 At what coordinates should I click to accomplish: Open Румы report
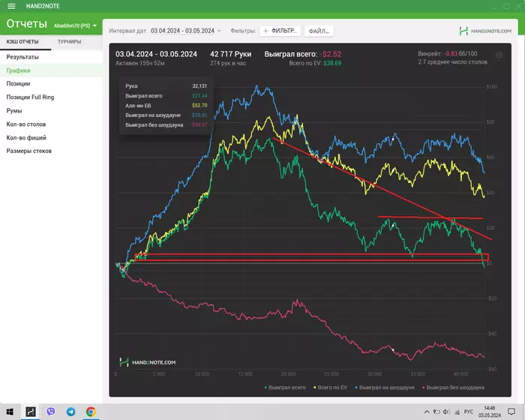pyautogui.click(x=51, y=110)
